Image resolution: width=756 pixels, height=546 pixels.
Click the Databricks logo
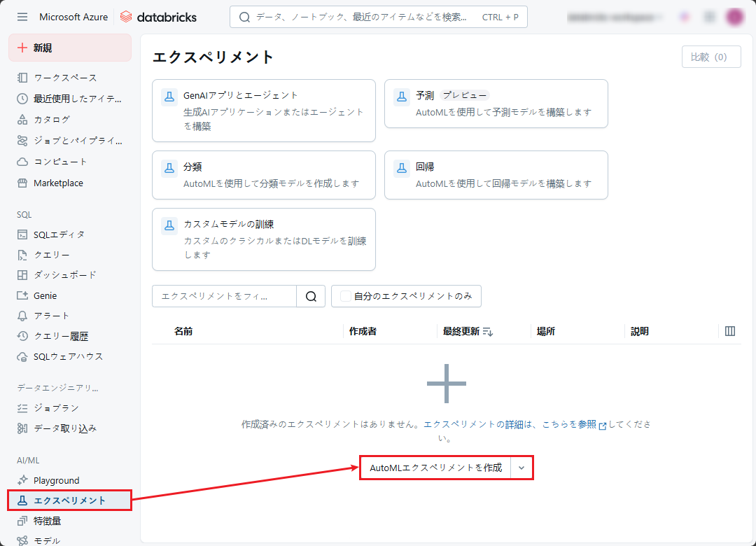tap(158, 17)
